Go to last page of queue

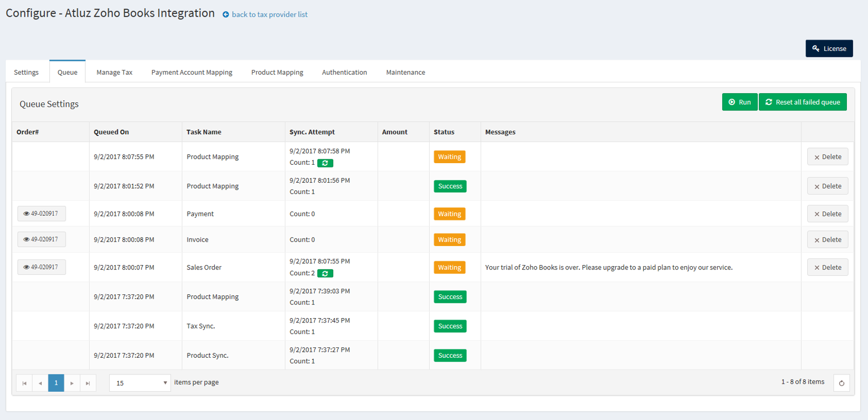coord(88,383)
